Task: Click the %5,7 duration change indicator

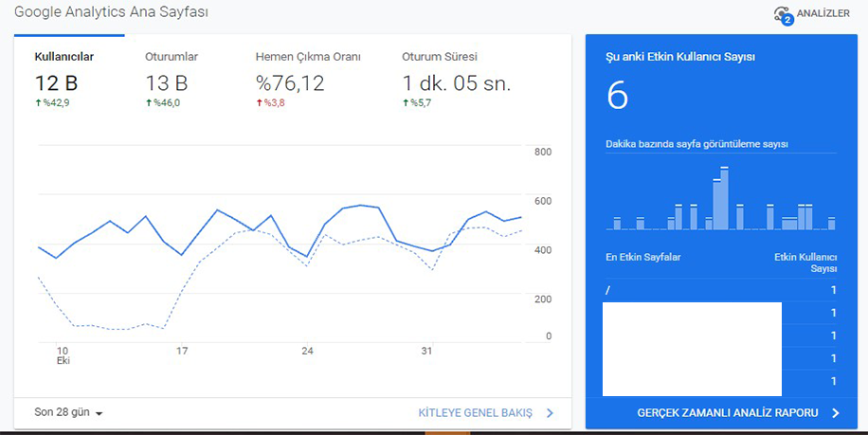Action: [417, 102]
